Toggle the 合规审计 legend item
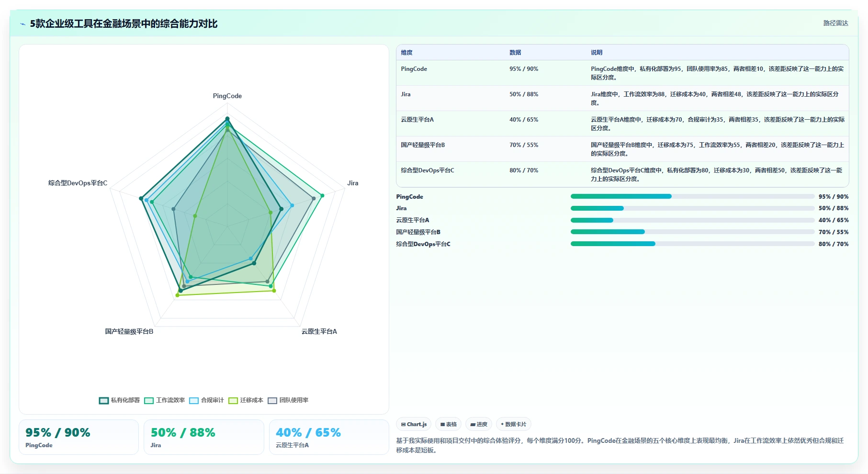Viewport: 868px width, 474px height. tap(207, 400)
